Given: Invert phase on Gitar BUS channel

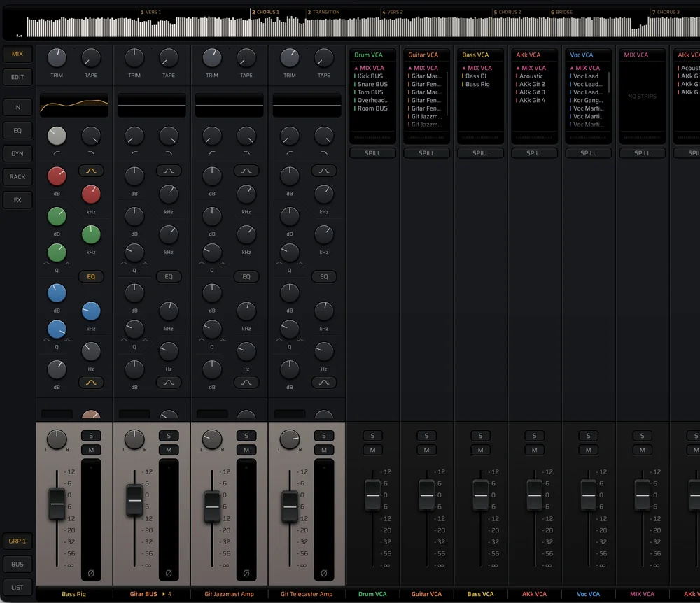Looking at the screenshot, I should tap(169, 573).
